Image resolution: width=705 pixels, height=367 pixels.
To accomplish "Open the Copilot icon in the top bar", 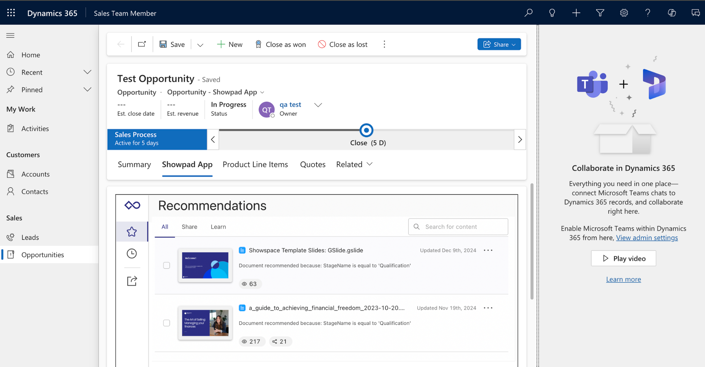I will 672,13.
